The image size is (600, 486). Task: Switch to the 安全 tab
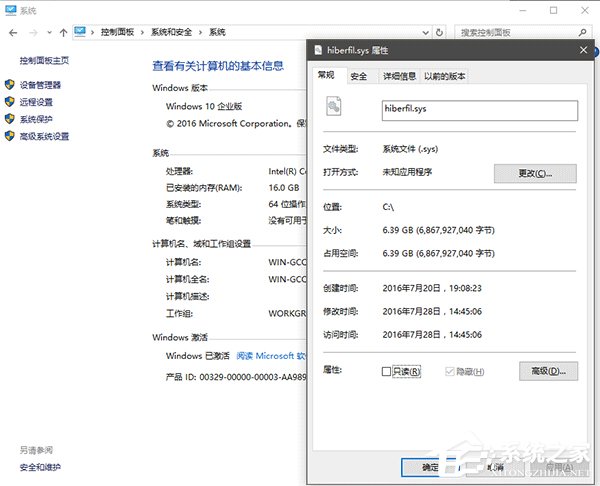pyautogui.click(x=359, y=76)
